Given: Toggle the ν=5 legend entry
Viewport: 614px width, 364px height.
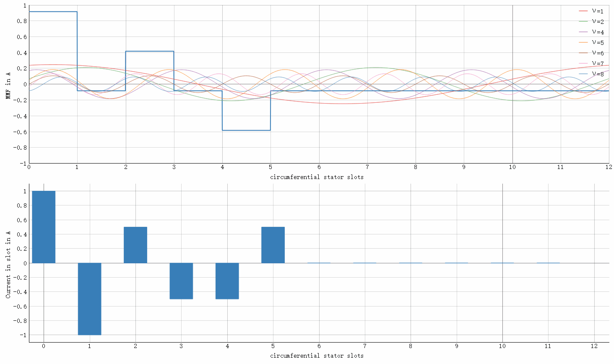Looking at the screenshot, I should (591, 42).
